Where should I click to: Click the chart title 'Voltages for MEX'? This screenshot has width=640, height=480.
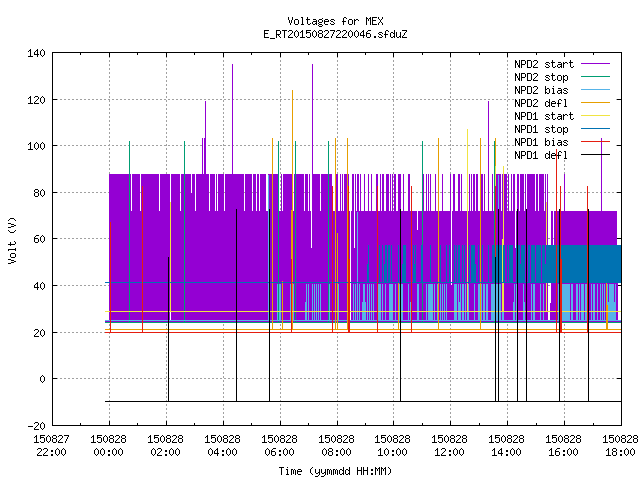point(335,21)
